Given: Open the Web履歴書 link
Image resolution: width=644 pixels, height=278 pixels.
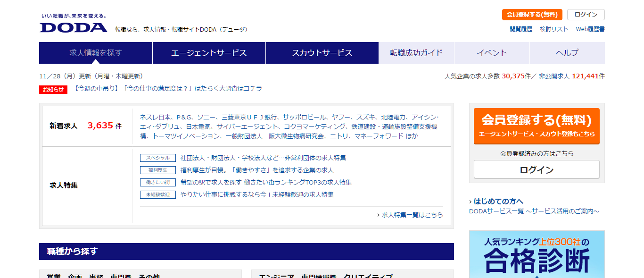Looking at the screenshot, I should pyautogui.click(x=590, y=29).
